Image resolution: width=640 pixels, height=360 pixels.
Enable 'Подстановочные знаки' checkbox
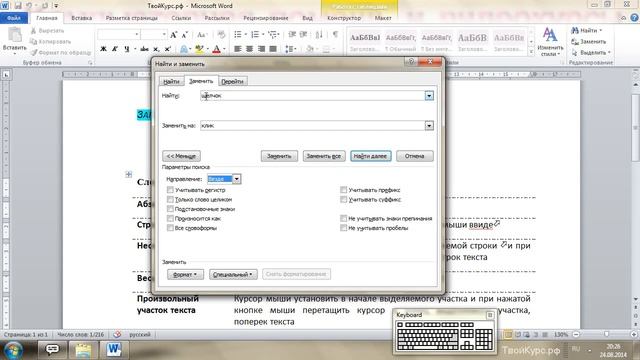coord(170,209)
